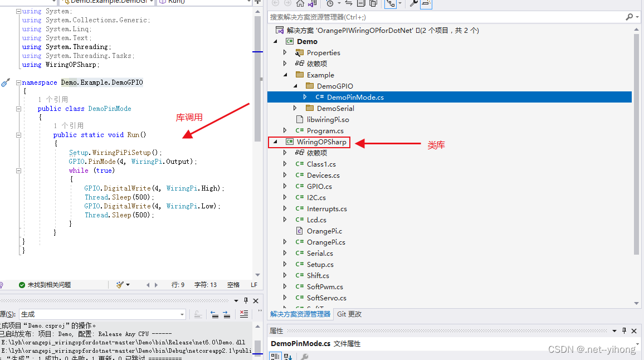Go to next message in output
Viewport: 644px width, 360px height.
(227, 314)
